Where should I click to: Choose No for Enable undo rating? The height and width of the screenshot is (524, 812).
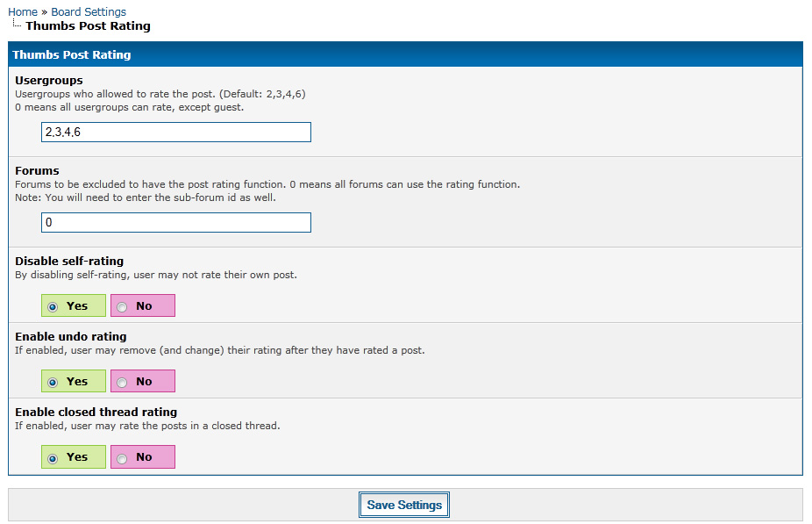pyautogui.click(x=123, y=382)
